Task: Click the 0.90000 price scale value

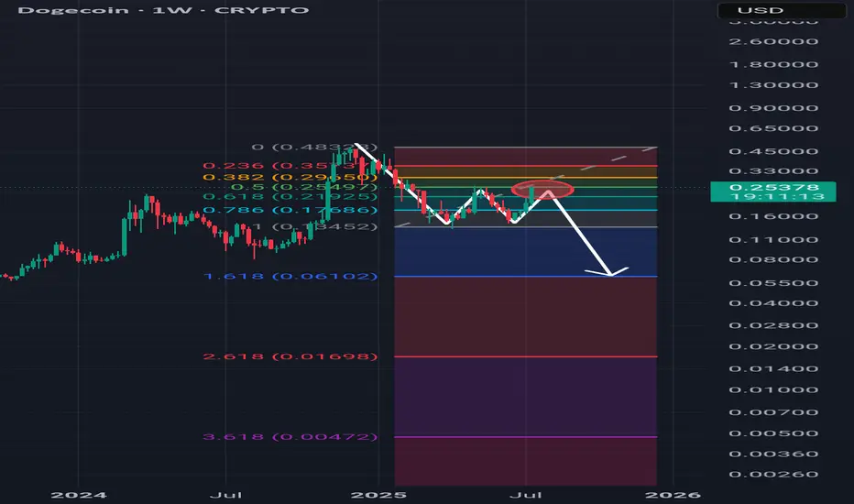Action: 773,108
